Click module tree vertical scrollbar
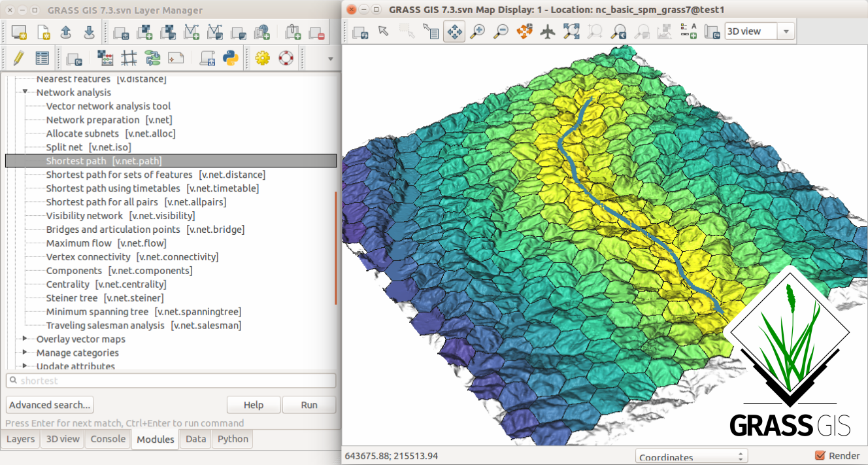The height and width of the screenshot is (465, 868). tap(337, 247)
